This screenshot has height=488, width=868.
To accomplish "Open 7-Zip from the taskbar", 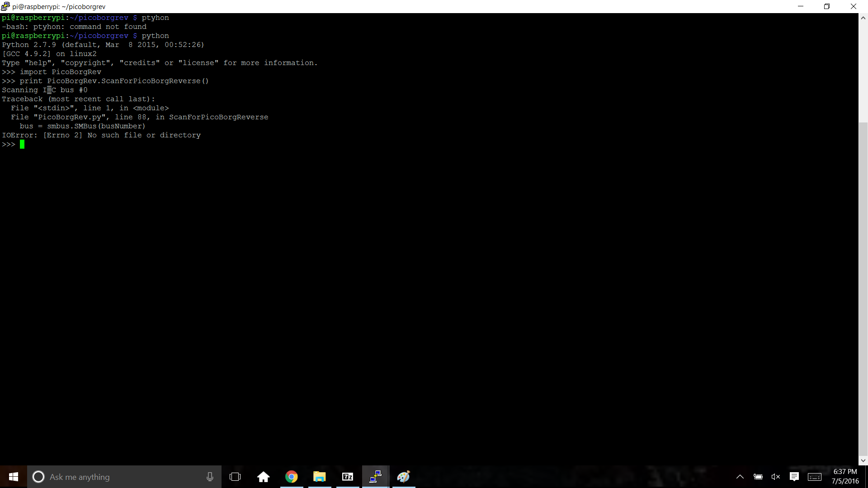I will pos(348,477).
